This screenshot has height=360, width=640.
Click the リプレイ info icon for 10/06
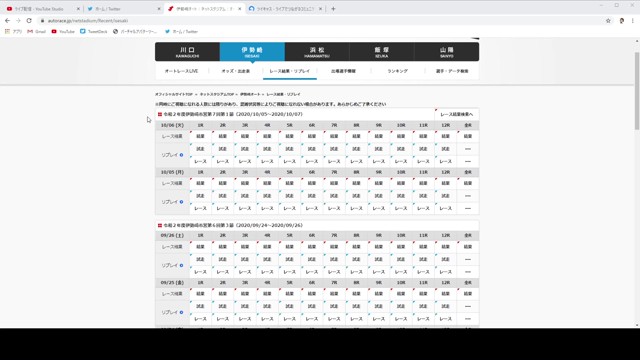181,155
